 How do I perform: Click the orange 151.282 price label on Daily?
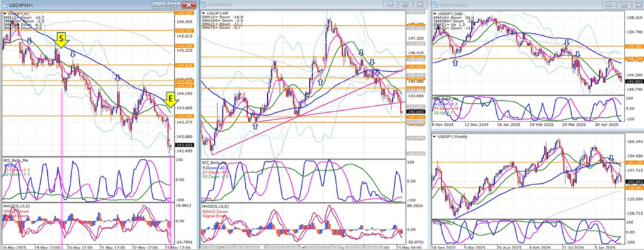click(x=635, y=47)
